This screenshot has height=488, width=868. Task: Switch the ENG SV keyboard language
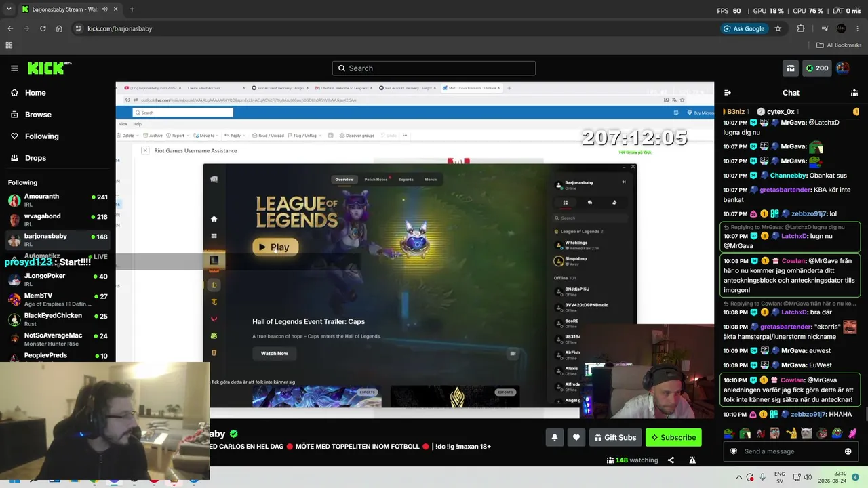[780, 477]
